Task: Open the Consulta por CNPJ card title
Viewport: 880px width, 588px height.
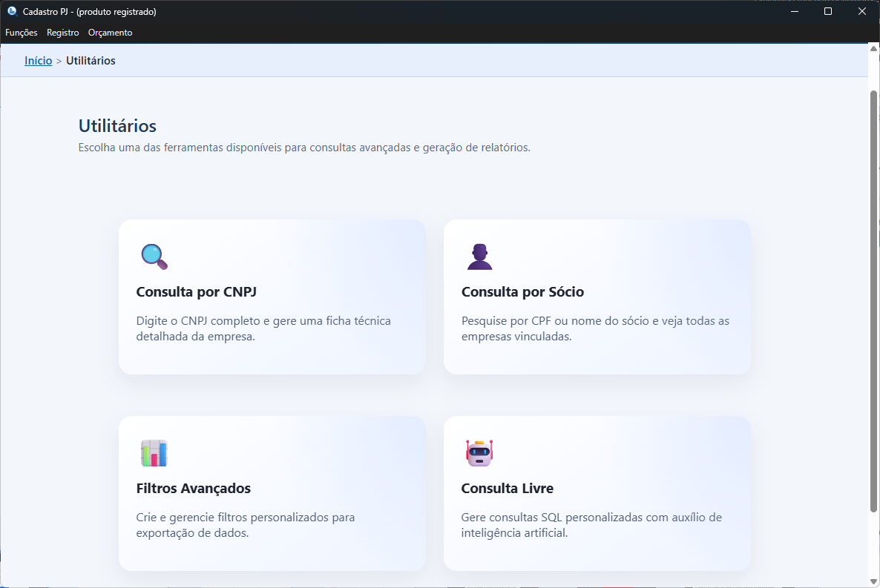Action: pyautogui.click(x=197, y=292)
